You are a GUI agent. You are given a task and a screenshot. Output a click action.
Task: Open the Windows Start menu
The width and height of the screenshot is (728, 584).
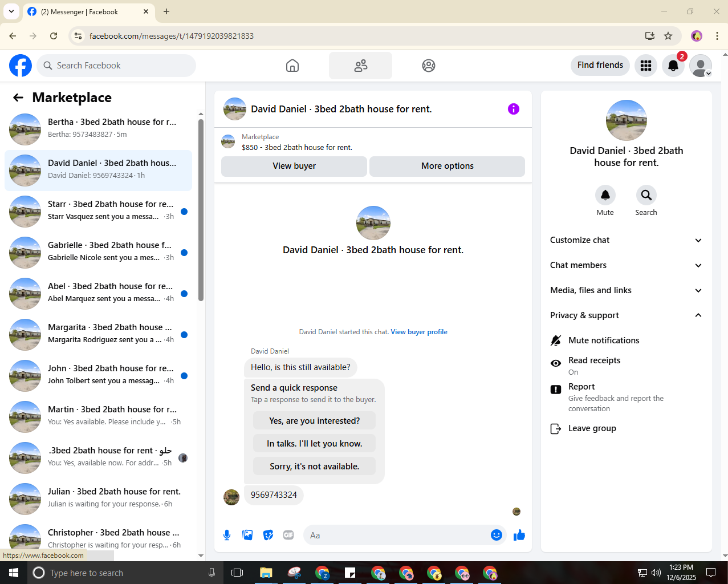tap(14, 573)
